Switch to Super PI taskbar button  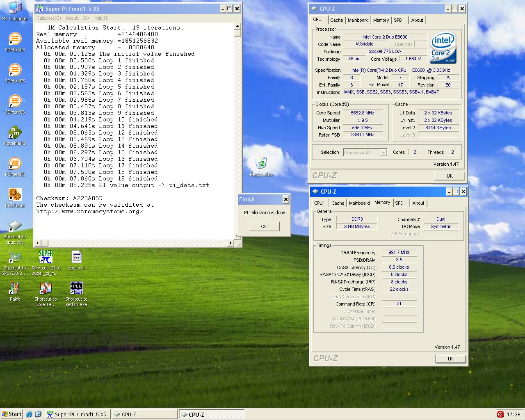coord(77,414)
